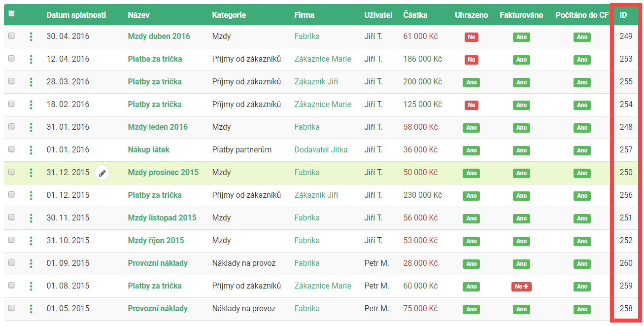Open three-dot menu for Mzdy listopad 2015 row
Viewport: 644px width, 326px height.
[x=31, y=218]
